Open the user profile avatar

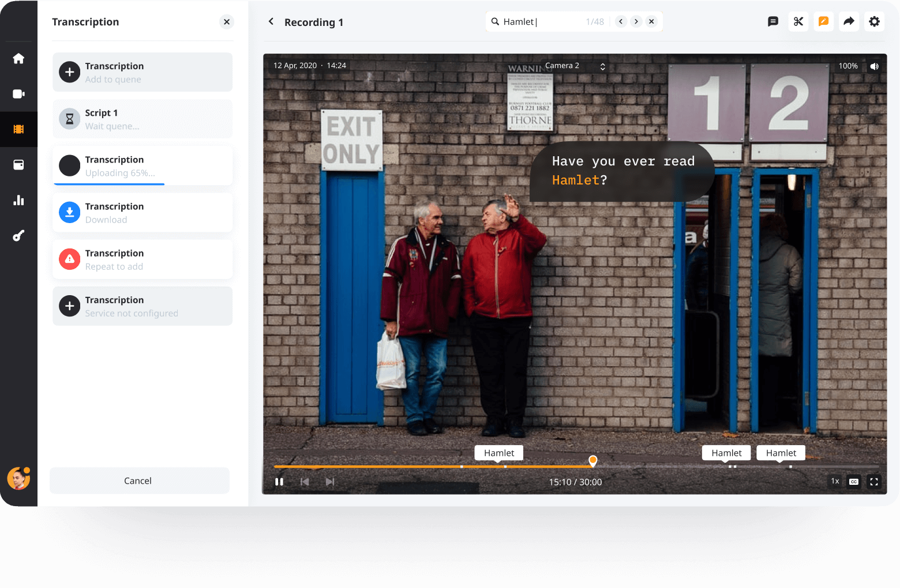[x=18, y=478]
